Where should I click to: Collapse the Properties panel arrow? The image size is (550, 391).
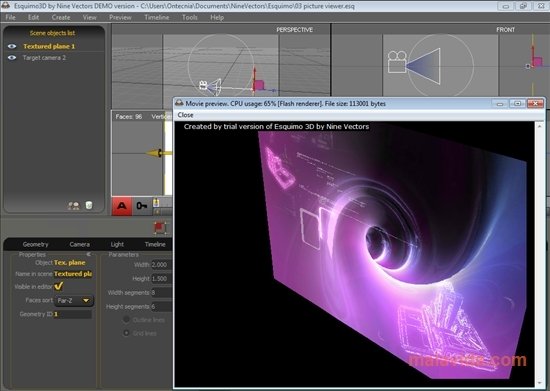[89, 254]
